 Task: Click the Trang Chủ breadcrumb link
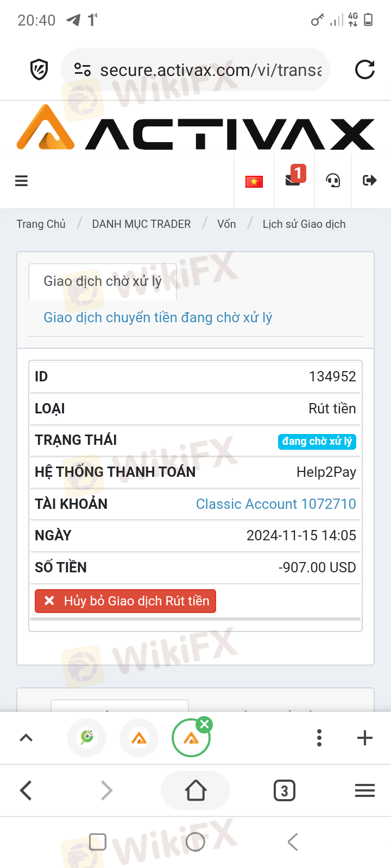click(x=41, y=224)
